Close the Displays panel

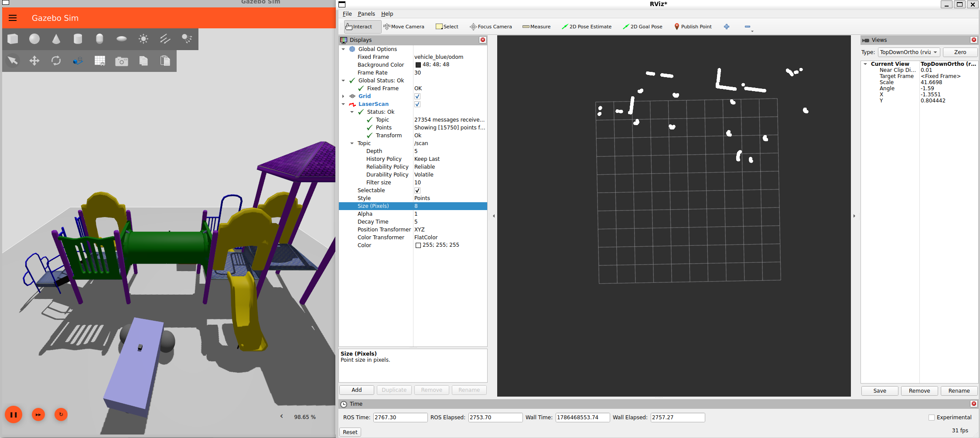tap(483, 40)
